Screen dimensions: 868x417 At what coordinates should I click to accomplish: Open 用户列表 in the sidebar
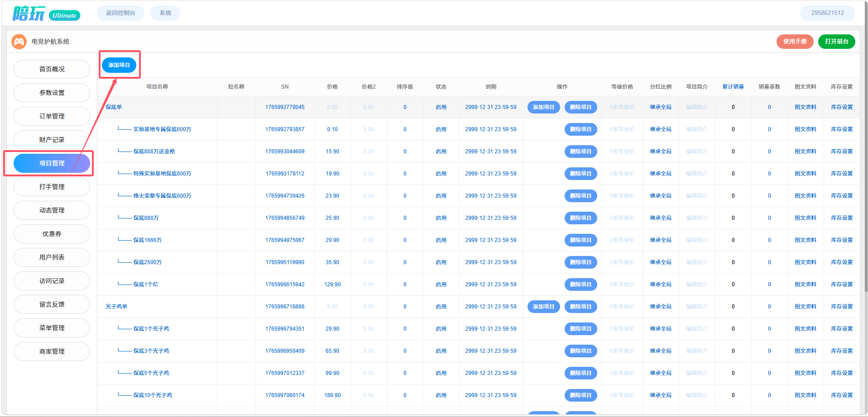(52, 257)
